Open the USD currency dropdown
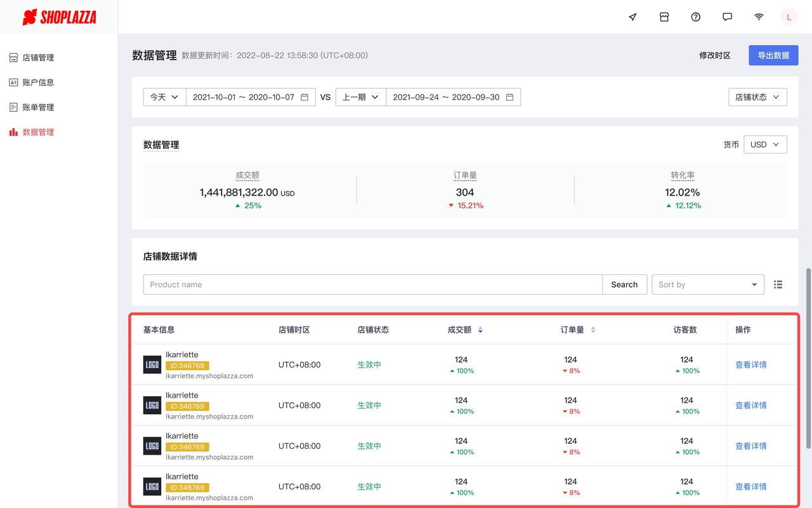The image size is (812, 508). (x=765, y=144)
